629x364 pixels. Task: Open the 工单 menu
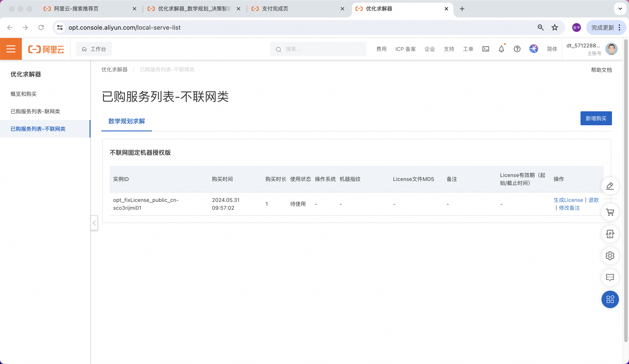[468, 49]
